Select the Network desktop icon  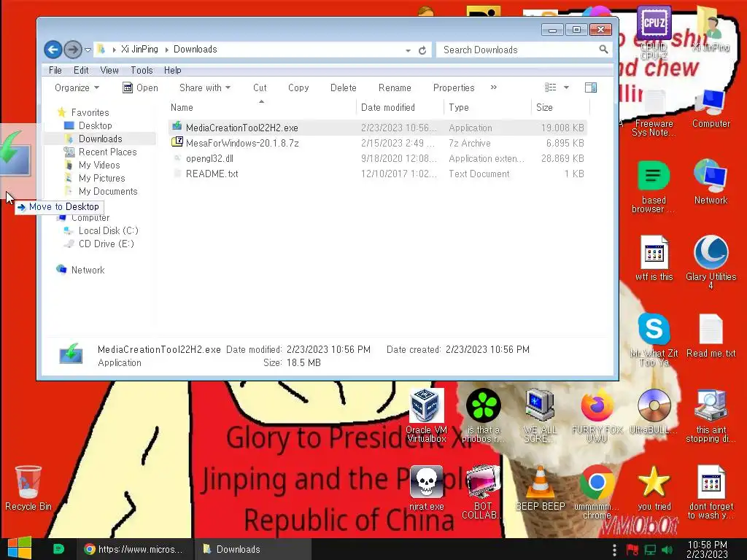711,182
